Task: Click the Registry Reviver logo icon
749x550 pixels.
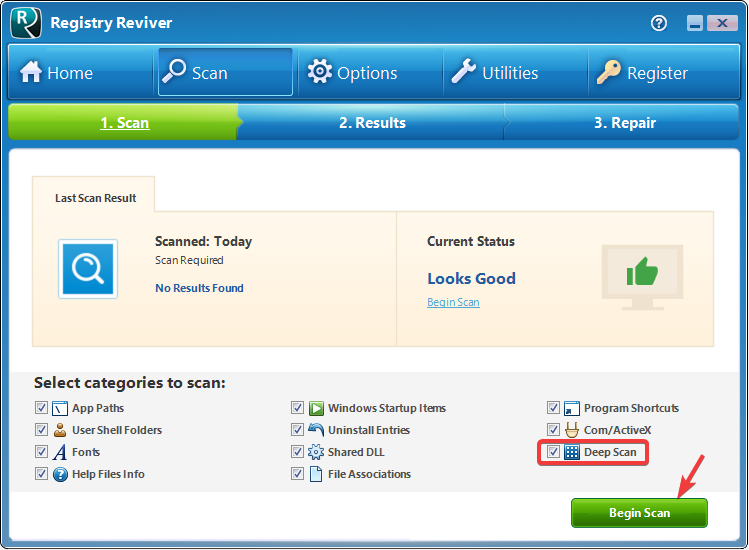Action: click(x=26, y=22)
